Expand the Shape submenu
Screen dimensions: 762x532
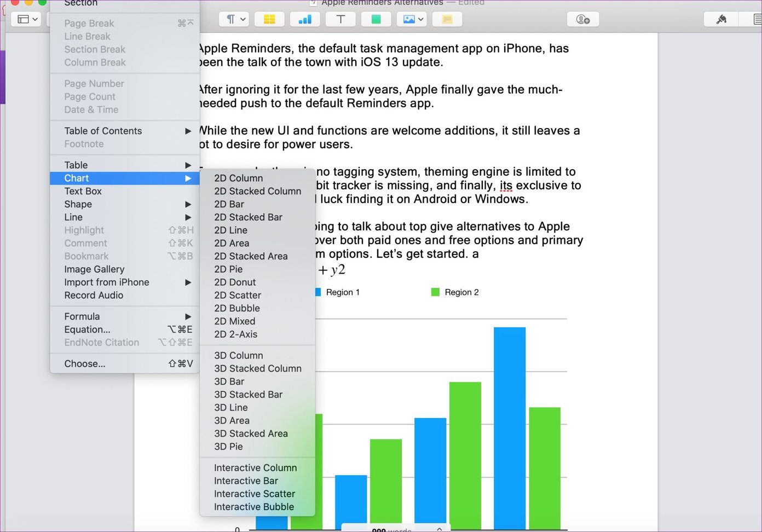(124, 204)
